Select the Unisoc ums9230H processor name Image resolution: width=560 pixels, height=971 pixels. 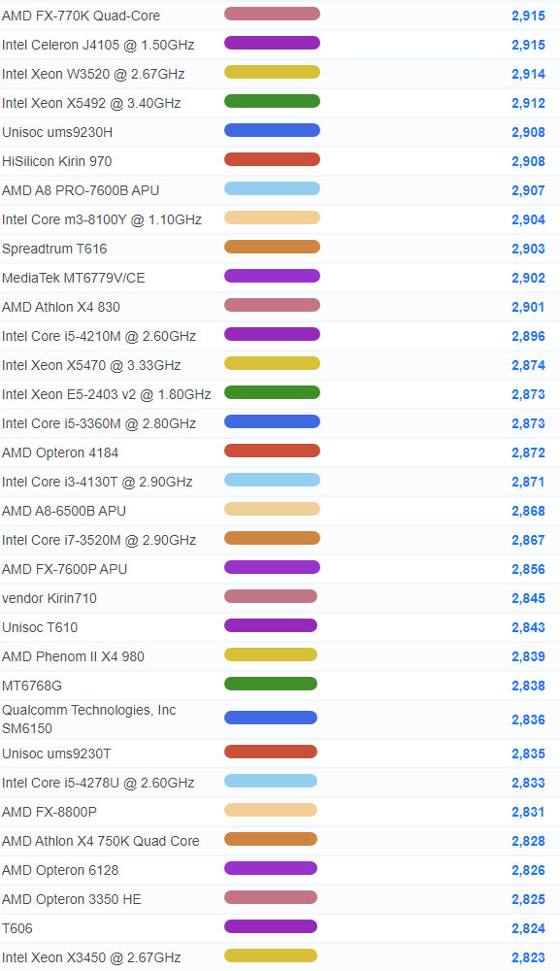[57, 132]
